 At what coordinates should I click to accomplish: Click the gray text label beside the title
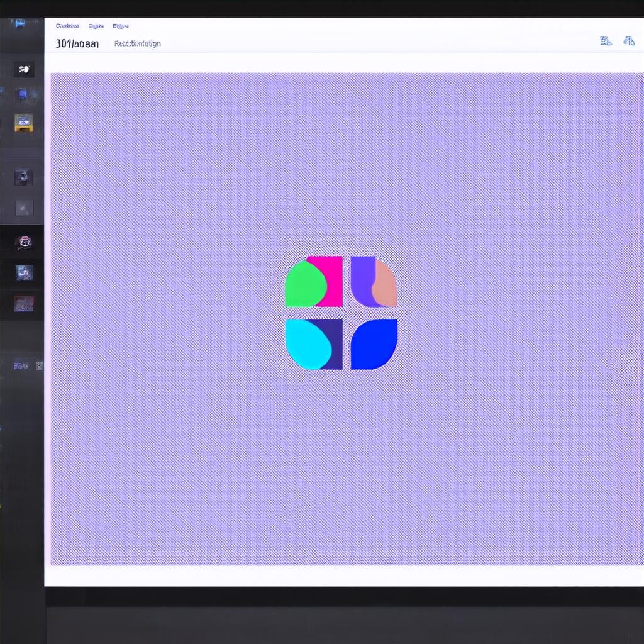tap(137, 43)
